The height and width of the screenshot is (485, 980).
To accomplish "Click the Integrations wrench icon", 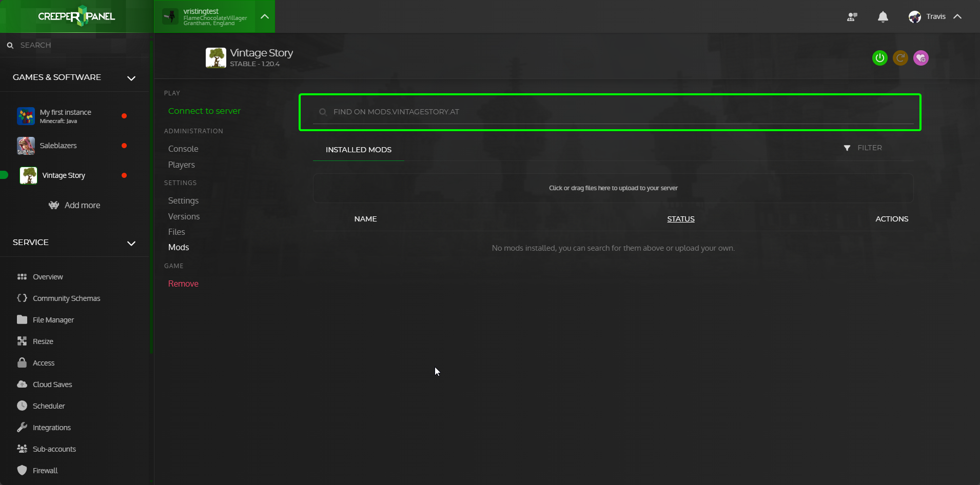I will tap(22, 427).
